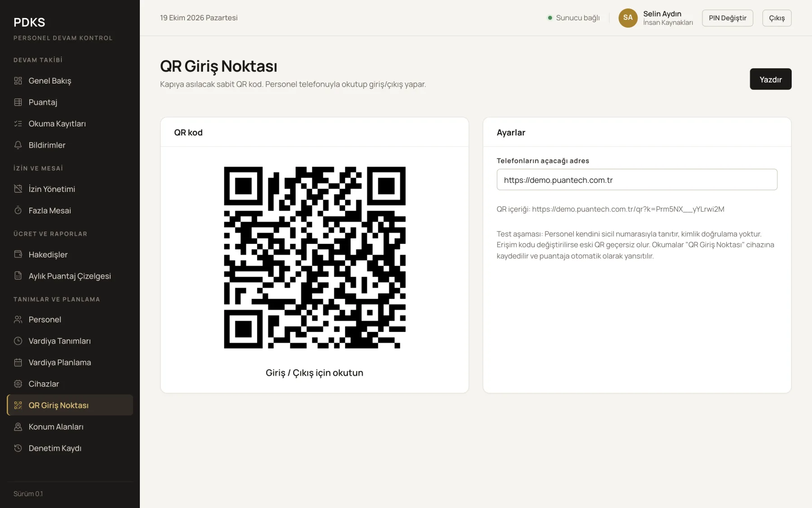The height and width of the screenshot is (508, 812).
Task: Click Telefonların açacağı adres label
Action: [543, 161]
